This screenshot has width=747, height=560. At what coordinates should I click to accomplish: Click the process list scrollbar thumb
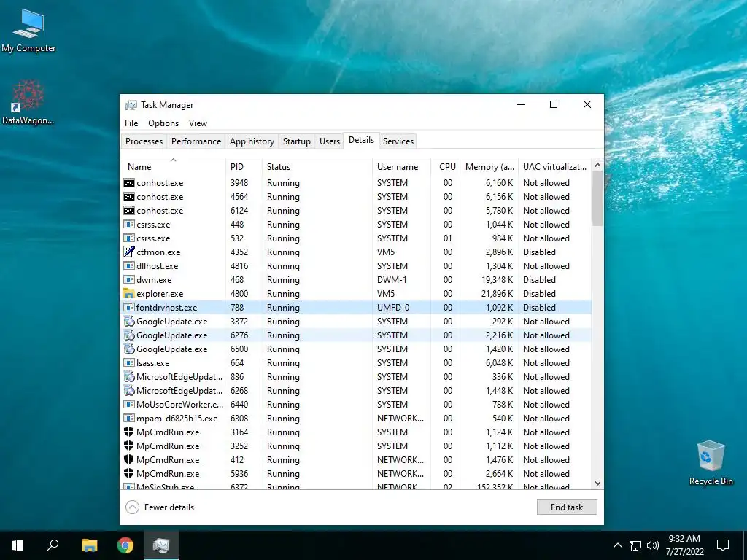(598, 198)
